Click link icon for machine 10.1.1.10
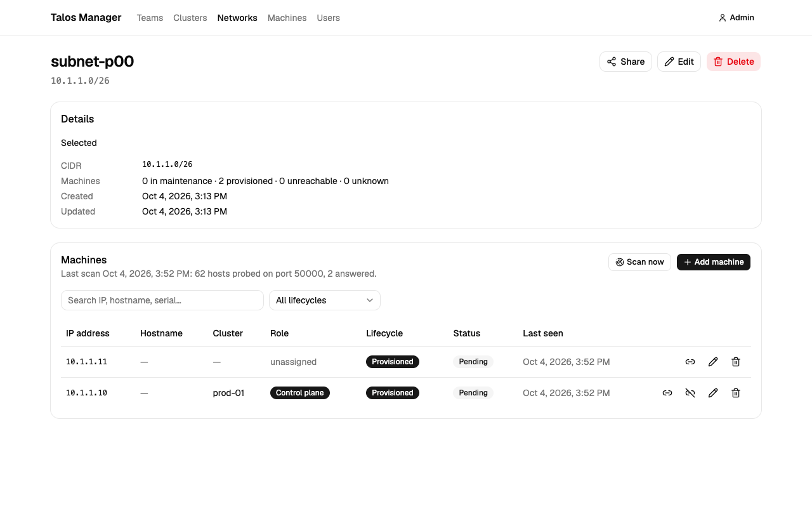Image resolution: width=812 pixels, height=516 pixels. point(667,393)
